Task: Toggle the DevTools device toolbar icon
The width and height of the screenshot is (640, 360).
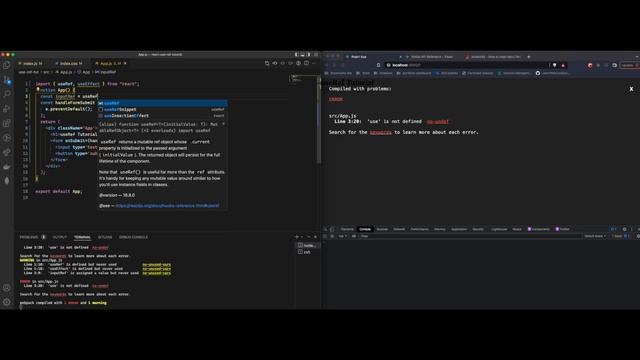Action: [x=332, y=229]
